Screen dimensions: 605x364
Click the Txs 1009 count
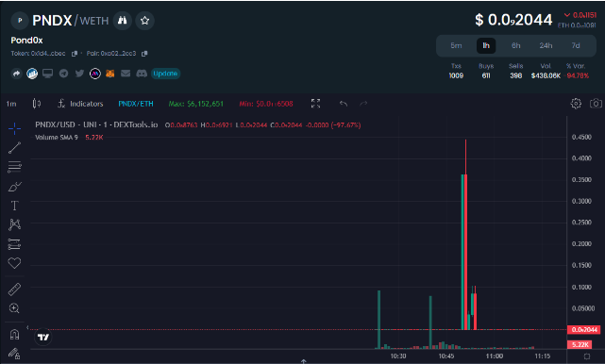pyautogui.click(x=456, y=75)
